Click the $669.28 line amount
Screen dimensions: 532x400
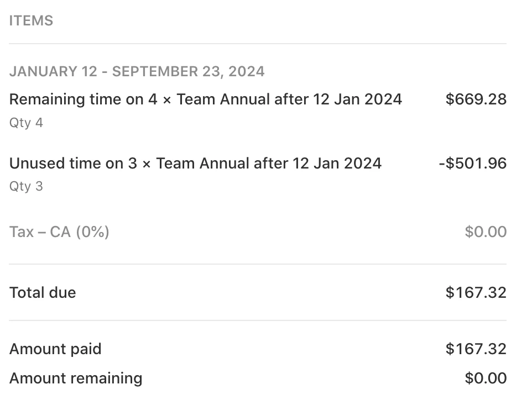pos(476,99)
